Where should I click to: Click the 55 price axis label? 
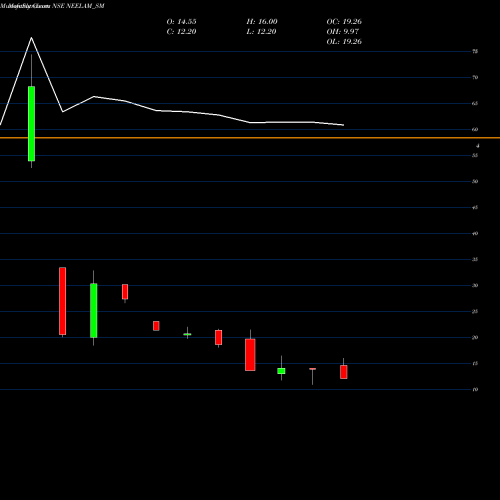(x=475, y=155)
